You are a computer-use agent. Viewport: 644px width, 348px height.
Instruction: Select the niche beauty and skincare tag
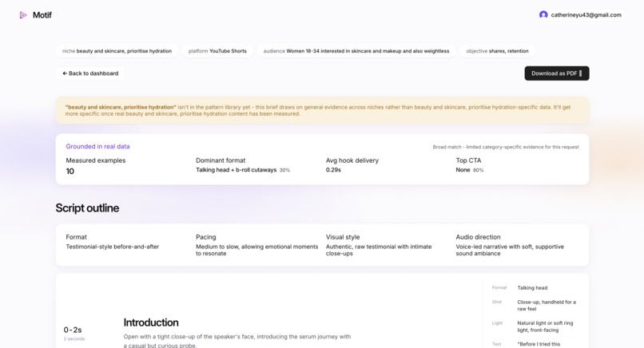117,51
